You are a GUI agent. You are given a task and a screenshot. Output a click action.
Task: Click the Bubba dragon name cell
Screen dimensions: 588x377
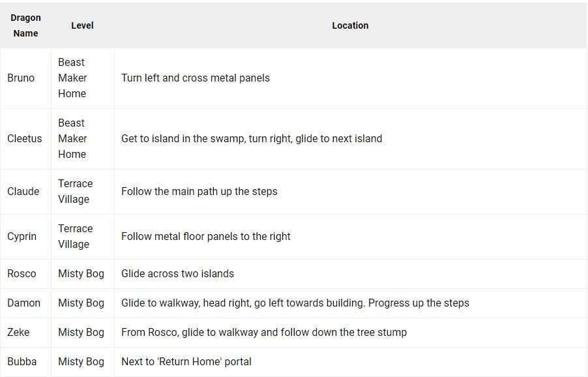(22, 361)
